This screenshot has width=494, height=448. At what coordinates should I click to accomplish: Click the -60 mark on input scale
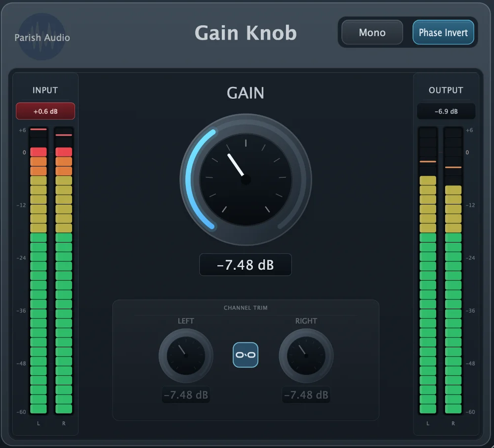(x=21, y=412)
